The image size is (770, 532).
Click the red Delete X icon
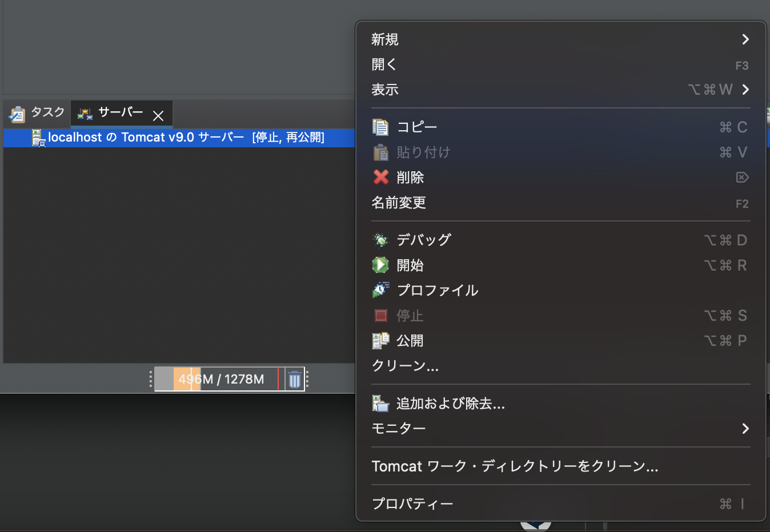coord(380,178)
